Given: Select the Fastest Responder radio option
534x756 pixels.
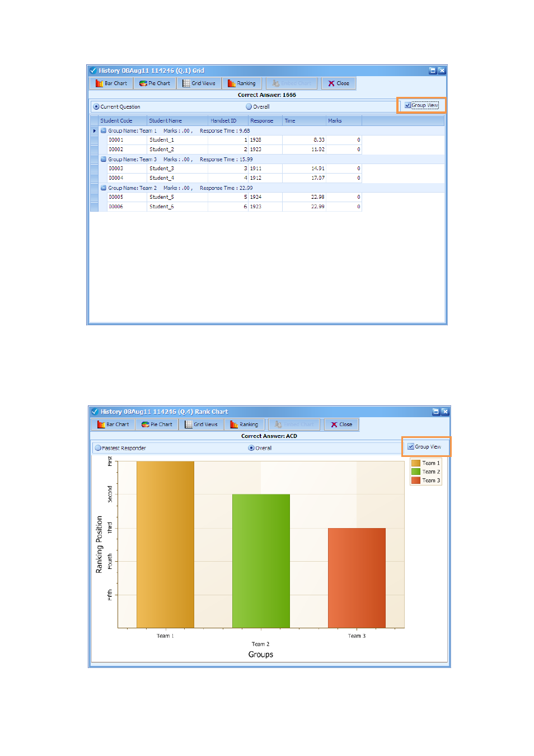Looking at the screenshot, I should coord(99,448).
